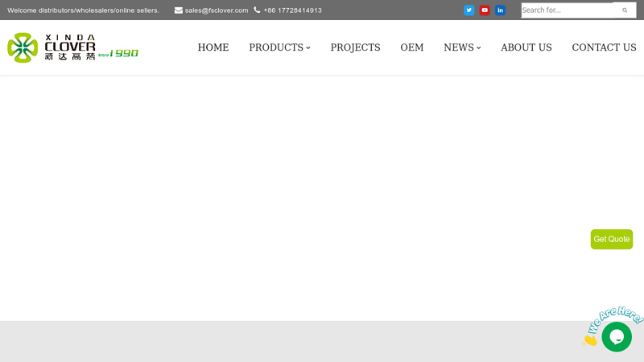Click the Xinda Clover logo
Screen dimensions: 644x362
72,47
